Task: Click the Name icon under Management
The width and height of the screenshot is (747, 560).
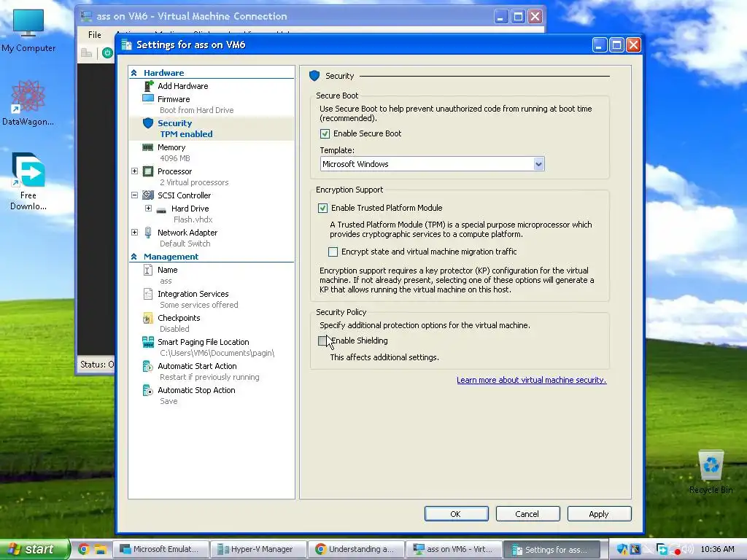Action: (148, 270)
